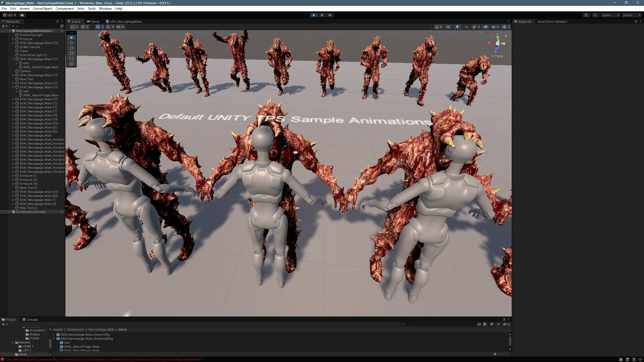Open the GameObject menu
This screenshot has width=644, height=362.
click(42, 9)
